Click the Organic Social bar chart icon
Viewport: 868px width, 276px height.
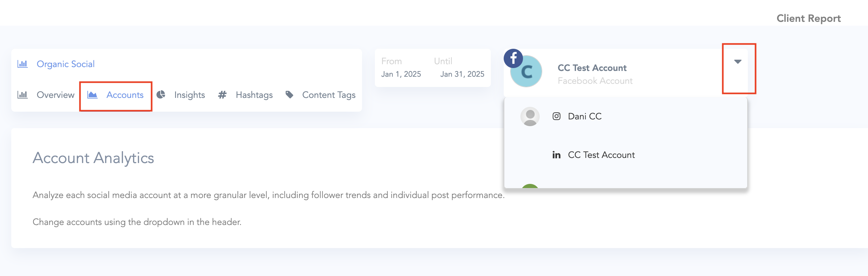pos(22,64)
